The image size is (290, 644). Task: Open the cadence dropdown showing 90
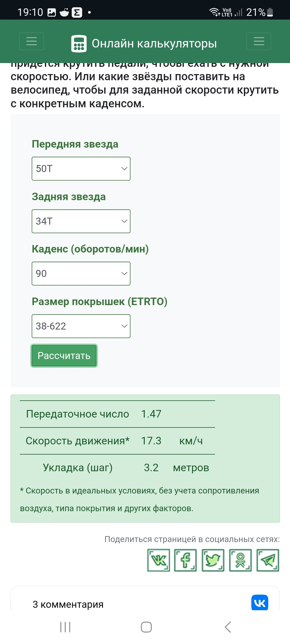click(x=81, y=274)
